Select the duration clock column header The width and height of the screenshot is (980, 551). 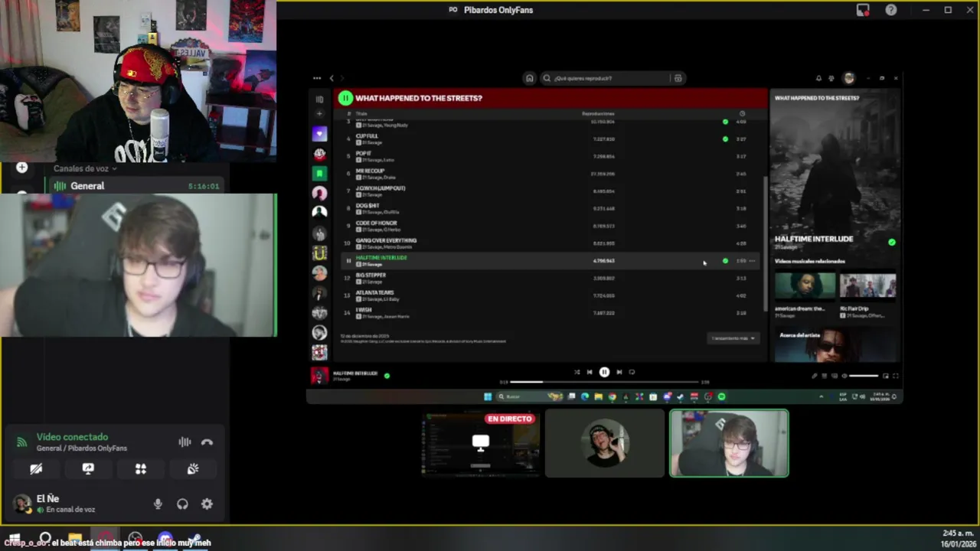point(741,113)
